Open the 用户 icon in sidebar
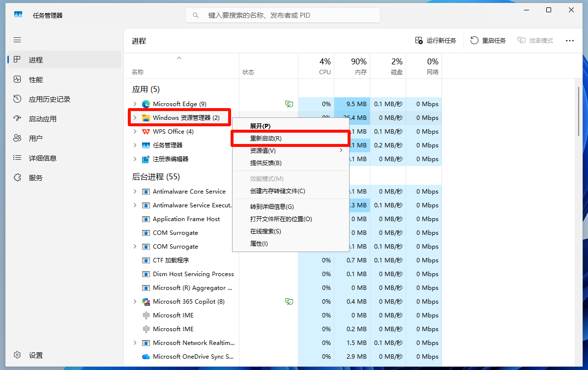Viewport: 588px width, 370px height. click(17, 138)
